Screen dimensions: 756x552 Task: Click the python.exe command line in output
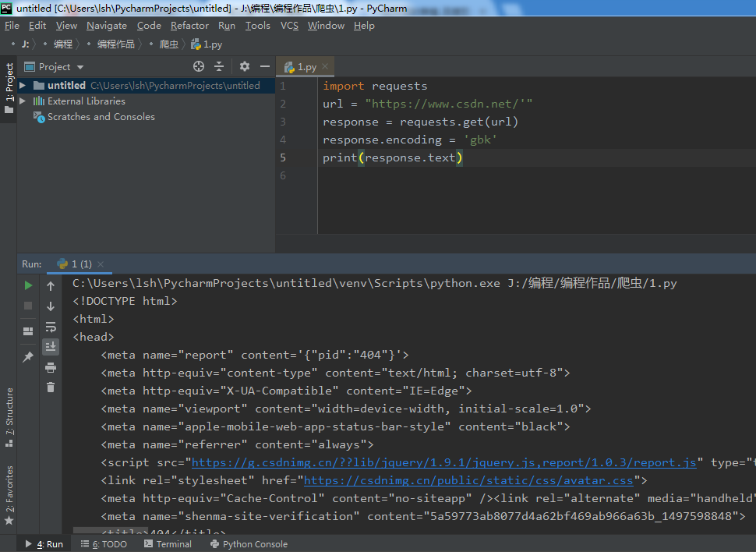coord(375,283)
